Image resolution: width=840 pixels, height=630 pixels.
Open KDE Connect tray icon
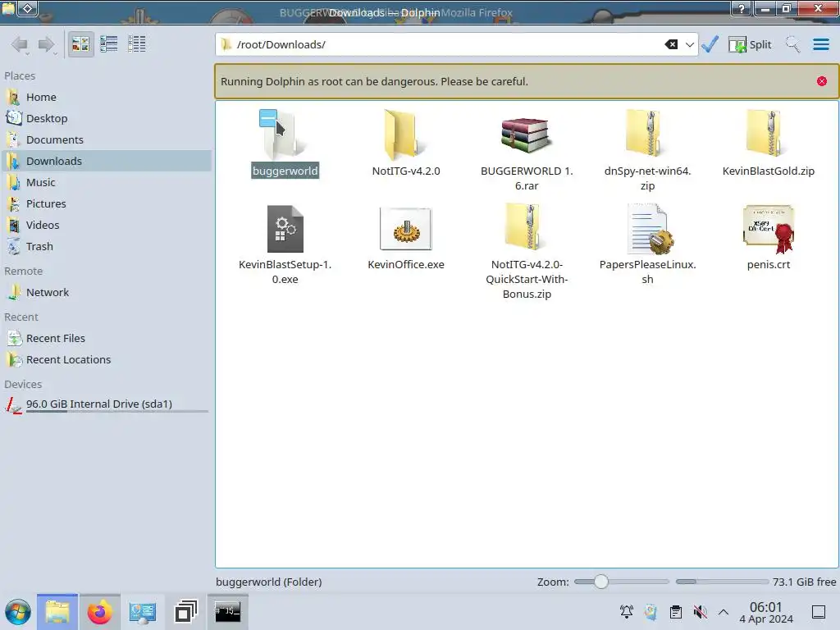pyautogui.click(x=651, y=612)
